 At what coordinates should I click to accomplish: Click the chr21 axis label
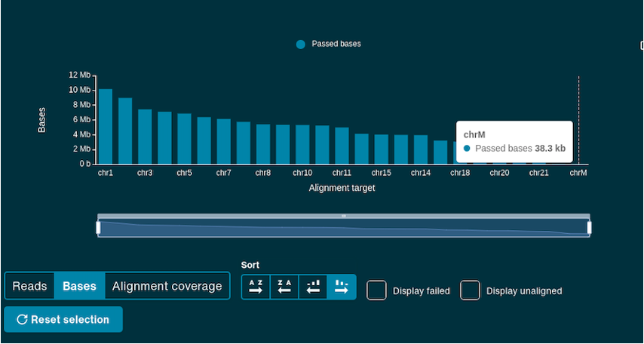539,173
